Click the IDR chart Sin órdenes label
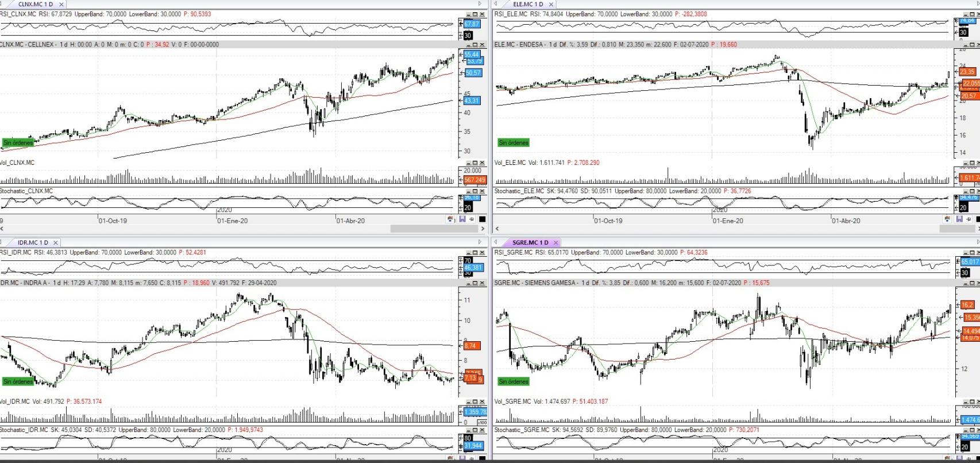 click(18, 381)
